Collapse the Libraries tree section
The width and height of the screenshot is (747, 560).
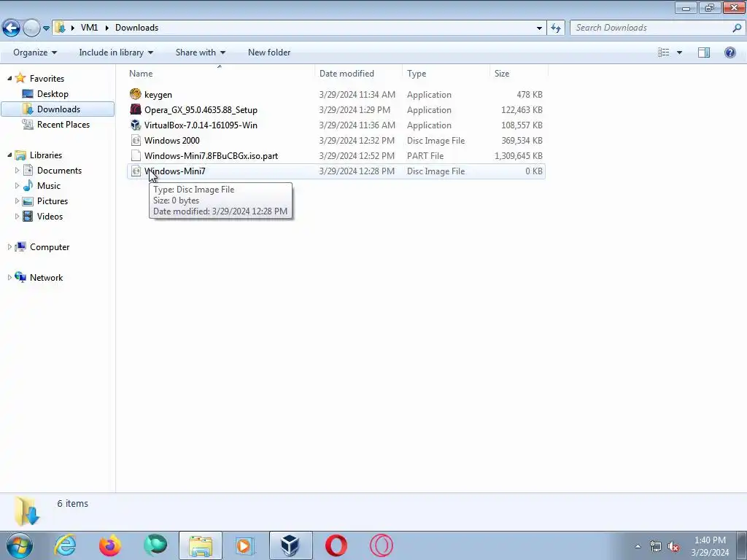point(9,155)
